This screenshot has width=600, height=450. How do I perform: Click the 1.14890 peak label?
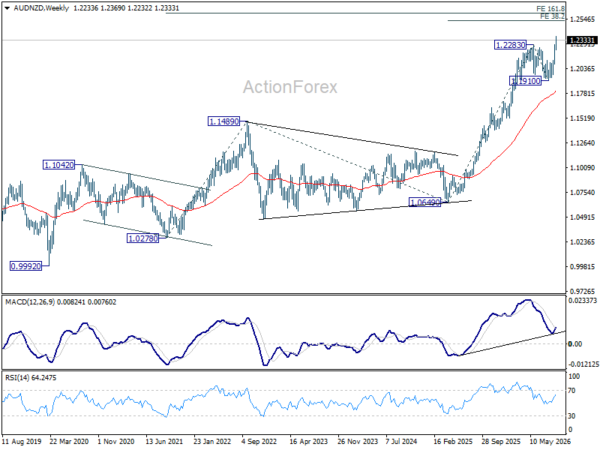[224, 122]
